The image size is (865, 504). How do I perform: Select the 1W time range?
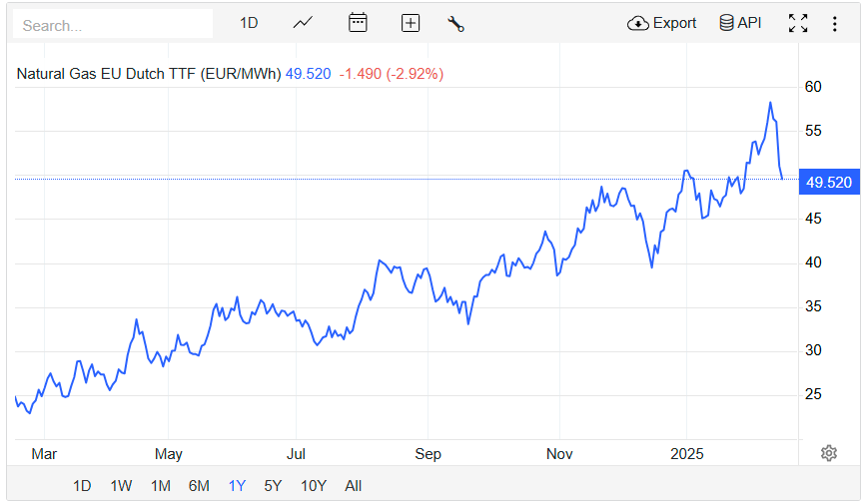pyautogui.click(x=121, y=486)
